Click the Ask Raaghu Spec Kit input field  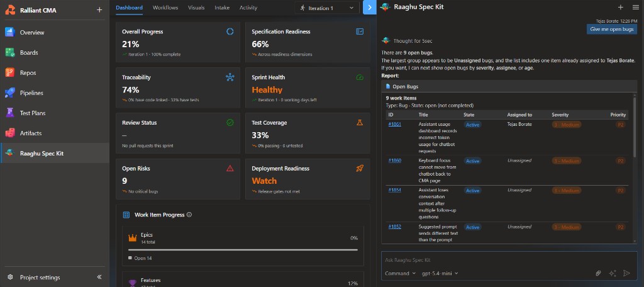coord(509,260)
